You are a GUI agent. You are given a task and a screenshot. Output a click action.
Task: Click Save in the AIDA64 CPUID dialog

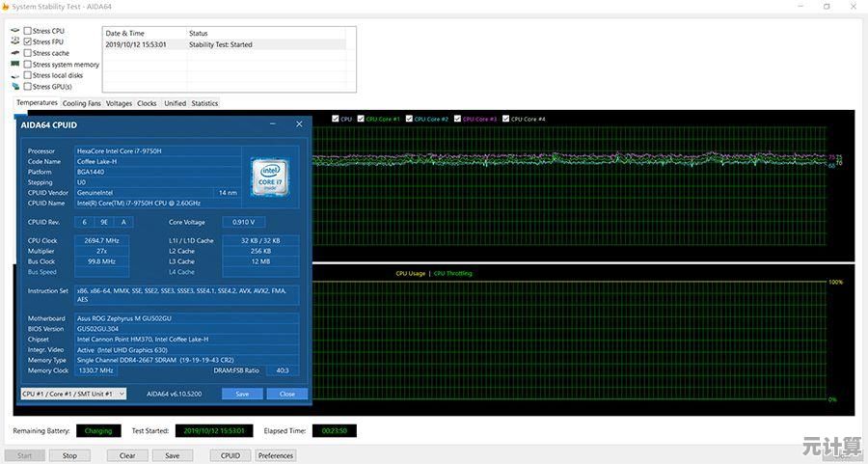pyautogui.click(x=242, y=394)
